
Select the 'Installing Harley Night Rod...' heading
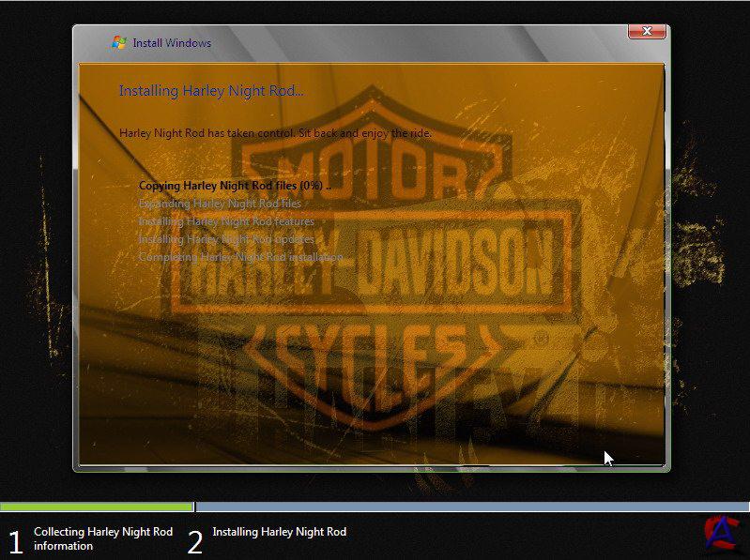coord(211,90)
